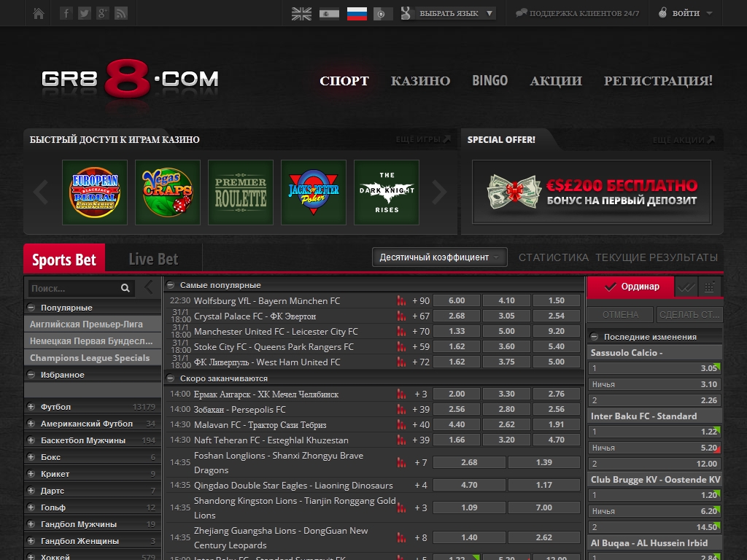Collapse the sports sidebar with left chevron
This screenshot has width=747, height=560.
tap(150, 287)
